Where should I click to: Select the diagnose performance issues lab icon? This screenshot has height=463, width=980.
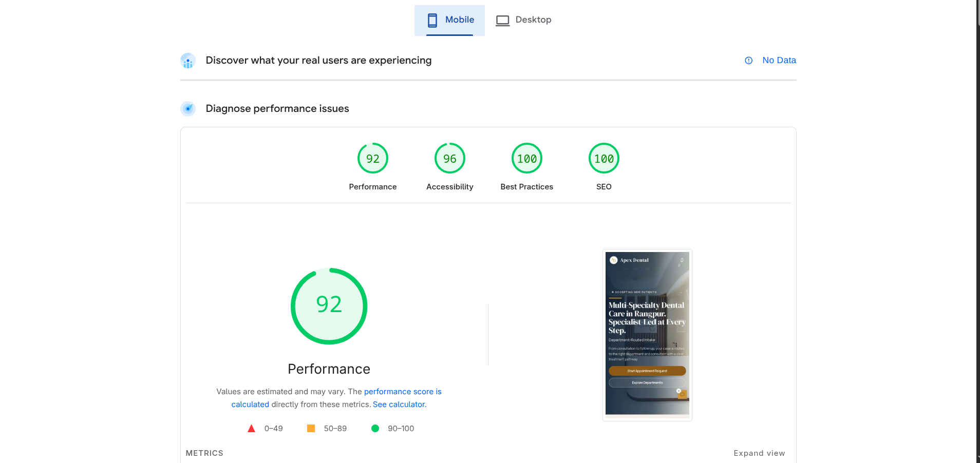[188, 108]
